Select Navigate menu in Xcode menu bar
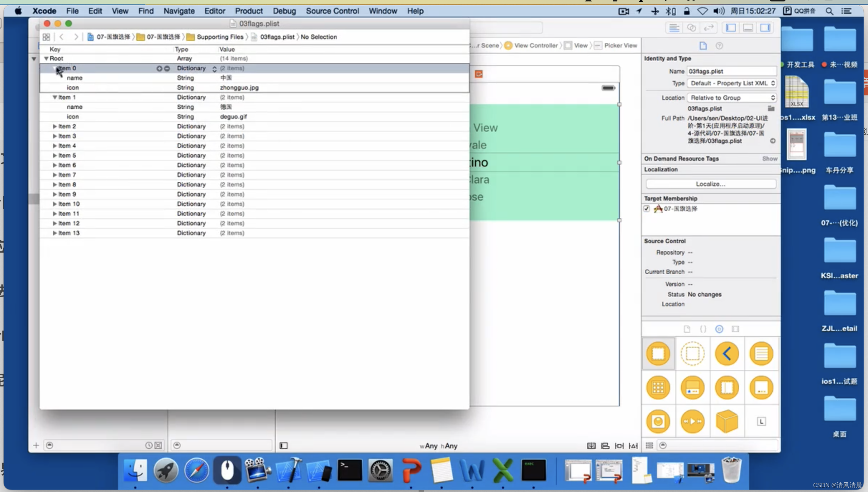This screenshot has height=492, width=868. pyautogui.click(x=178, y=11)
